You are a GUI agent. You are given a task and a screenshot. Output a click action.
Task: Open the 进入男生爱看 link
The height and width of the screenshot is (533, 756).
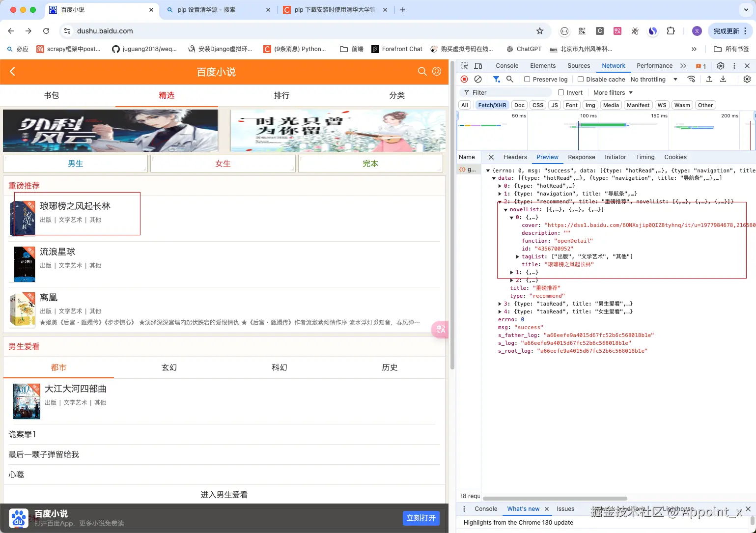click(x=224, y=495)
